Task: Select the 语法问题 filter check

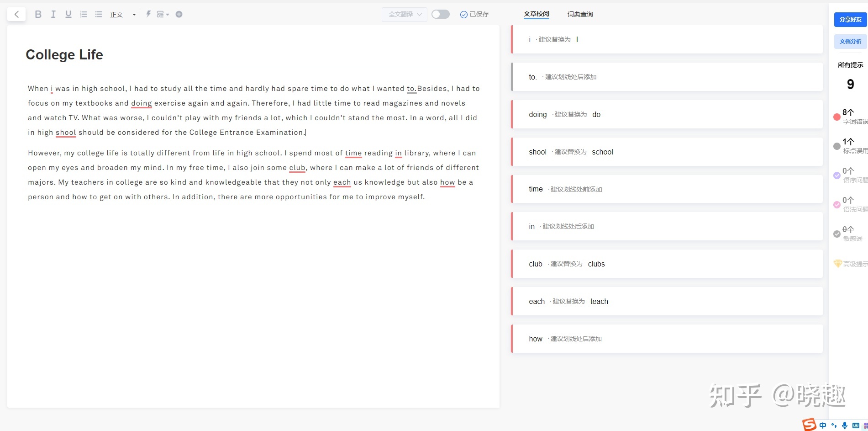Action: (x=837, y=205)
